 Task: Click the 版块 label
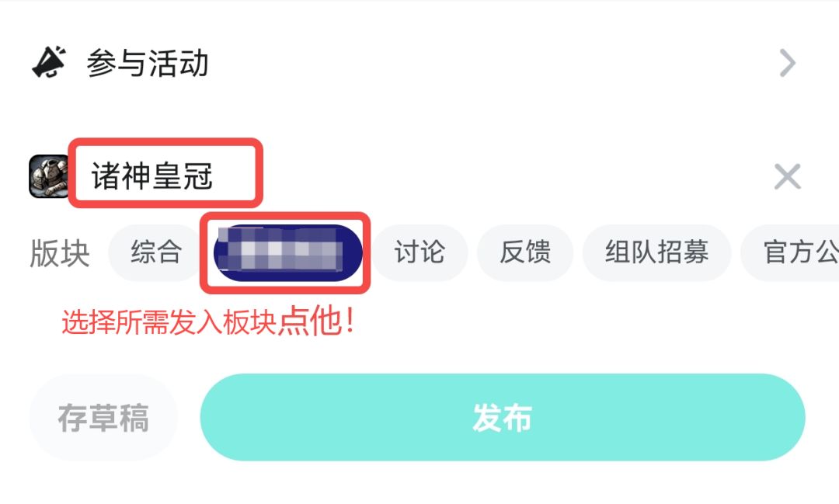60,253
